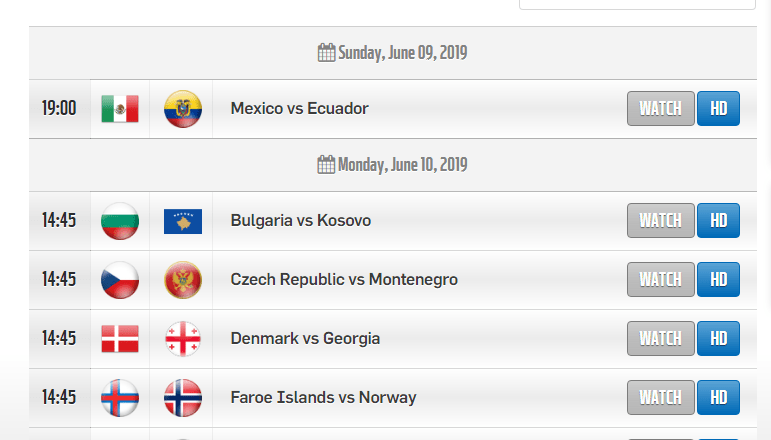Click calendar icon beside Monday, June 10
This screenshot has width=771, height=440.
326,165
